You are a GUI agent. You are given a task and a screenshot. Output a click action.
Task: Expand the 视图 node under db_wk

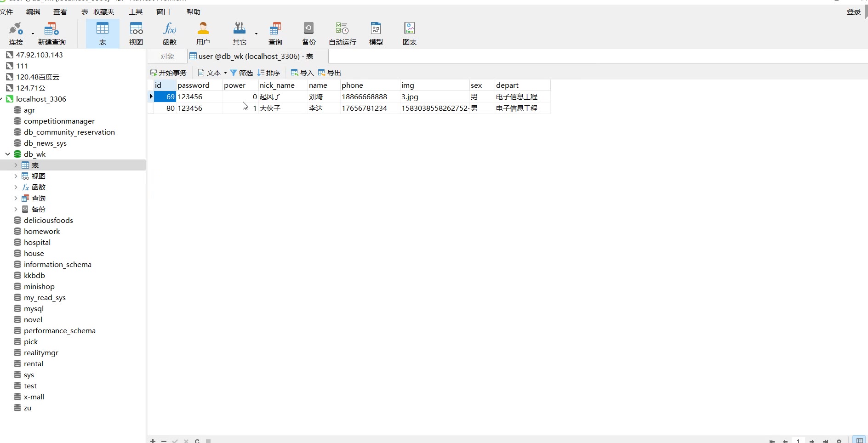tap(16, 176)
